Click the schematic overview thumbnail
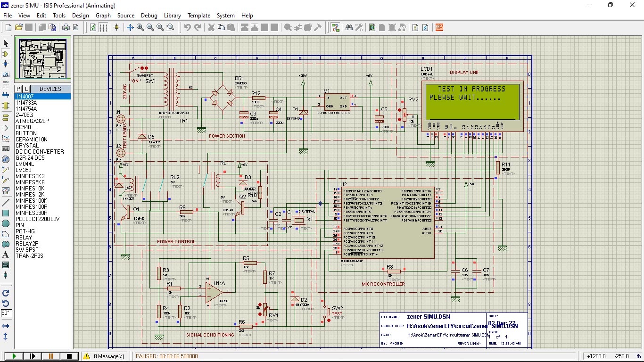 43,59
